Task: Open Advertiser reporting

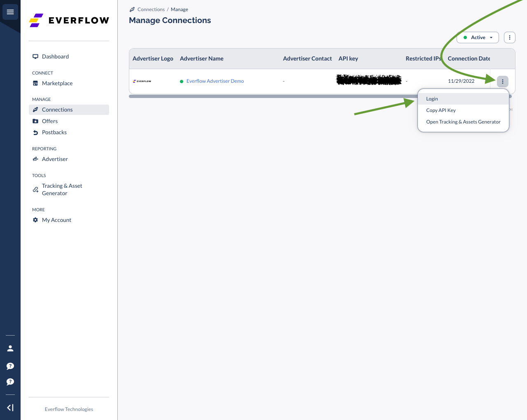Action: (x=55, y=159)
